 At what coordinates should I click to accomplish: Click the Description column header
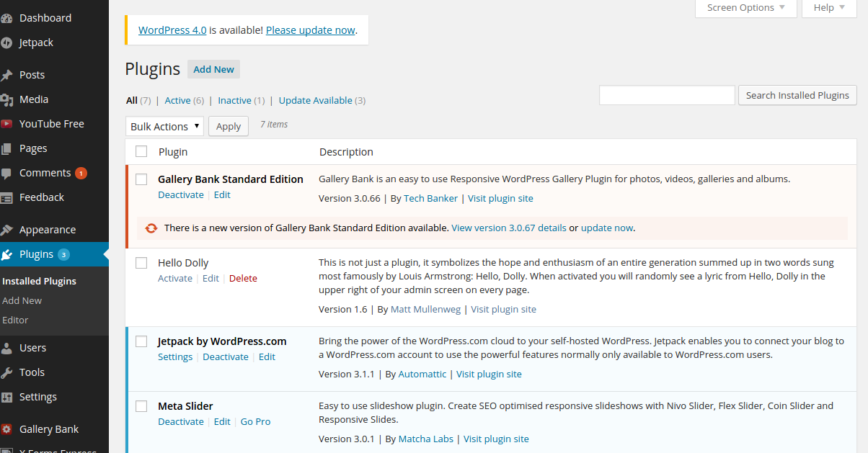click(x=346, y=152)
